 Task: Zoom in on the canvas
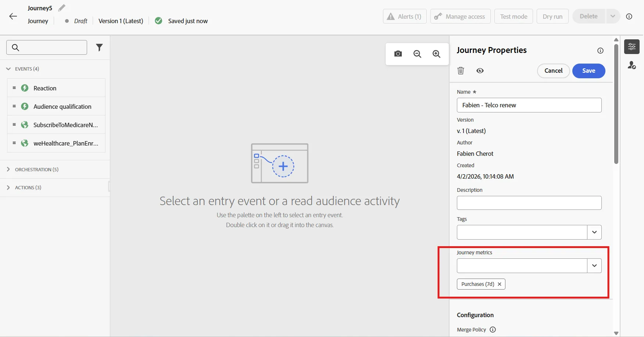click(x=436, y=54)
